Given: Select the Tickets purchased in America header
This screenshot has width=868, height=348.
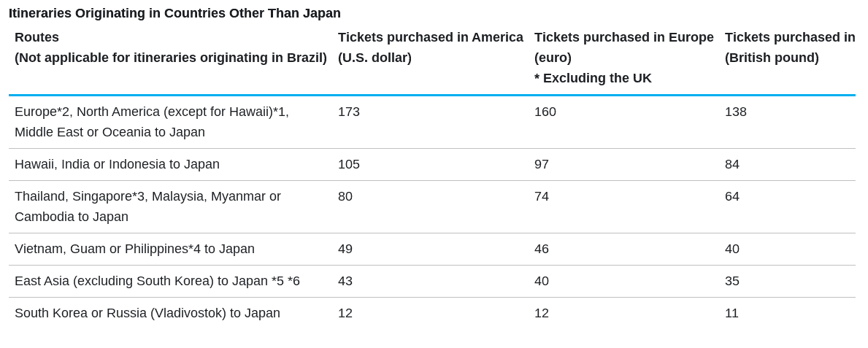Looking at the screenshot, I should pos(430,37).
